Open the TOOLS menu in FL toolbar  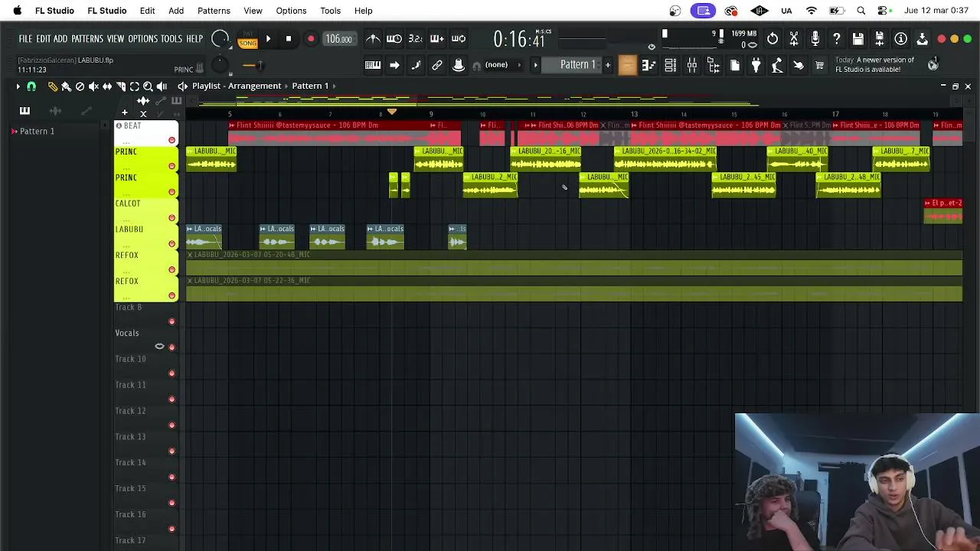click(x=171, y=39)
